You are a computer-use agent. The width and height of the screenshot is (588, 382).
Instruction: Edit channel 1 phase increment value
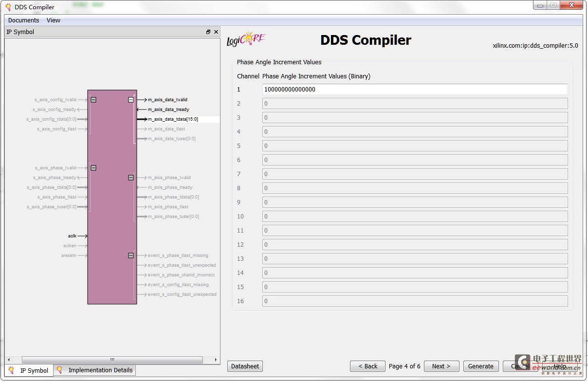(x=415, y=90)
